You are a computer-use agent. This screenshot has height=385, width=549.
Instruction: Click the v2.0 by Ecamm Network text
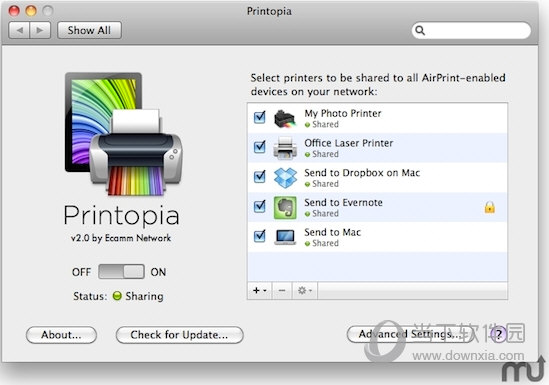tap(121, 238)
